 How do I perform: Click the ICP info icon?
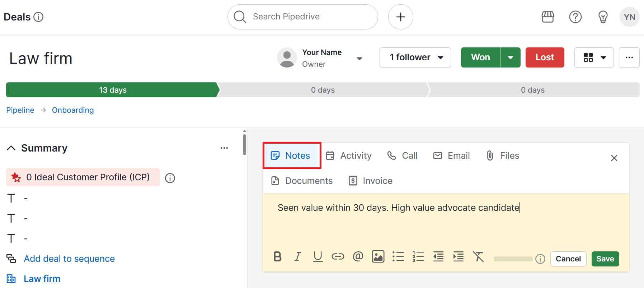pyautogui.click(x=170, y=178)
